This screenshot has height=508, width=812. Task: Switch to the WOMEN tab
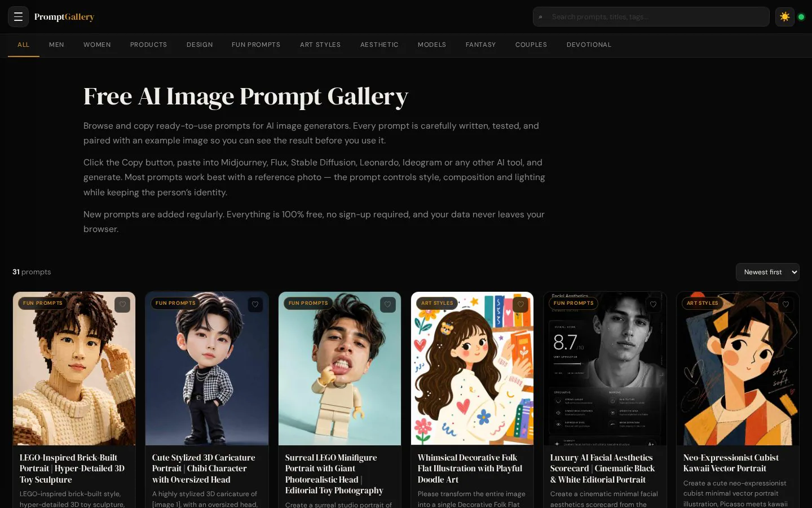[97, 45]
